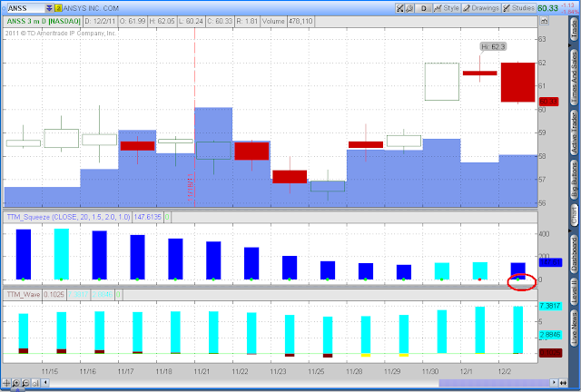The width and height of the screenshot is (581, 392).
Task: Click the C: 60.33 close value
Action: pyautogui.click(x=220, y=21)
